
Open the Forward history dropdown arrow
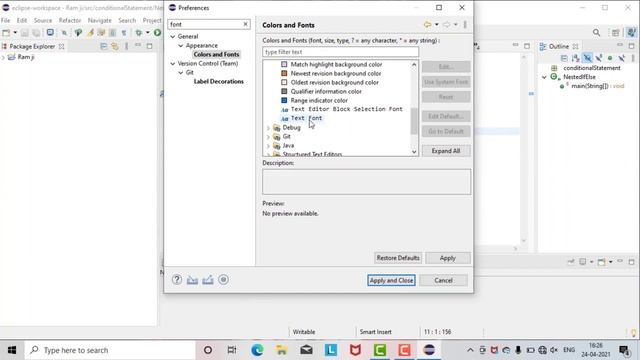[x=456, y=25]
